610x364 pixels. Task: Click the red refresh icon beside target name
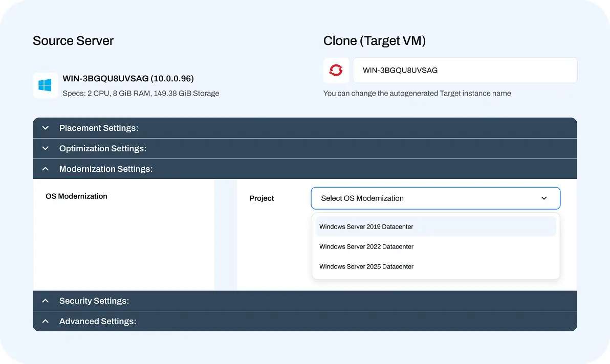(x=336, y=71)
